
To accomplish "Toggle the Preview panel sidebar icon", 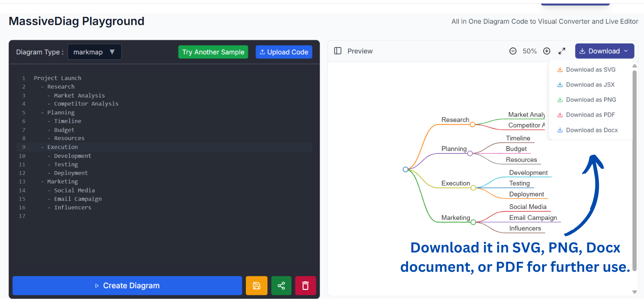I will (x=338, y=51).
